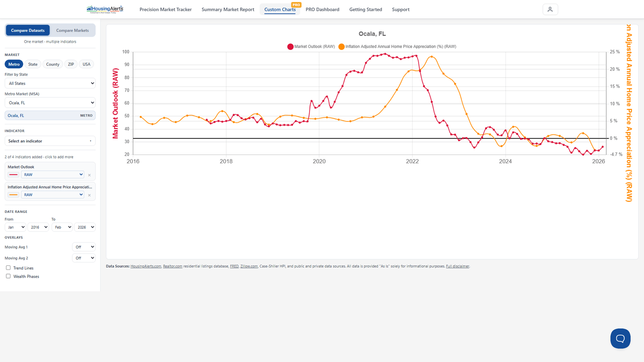Switch to Compare Markets mode
644x362 pixels.
pyautogui.click(x=72, y=30)
